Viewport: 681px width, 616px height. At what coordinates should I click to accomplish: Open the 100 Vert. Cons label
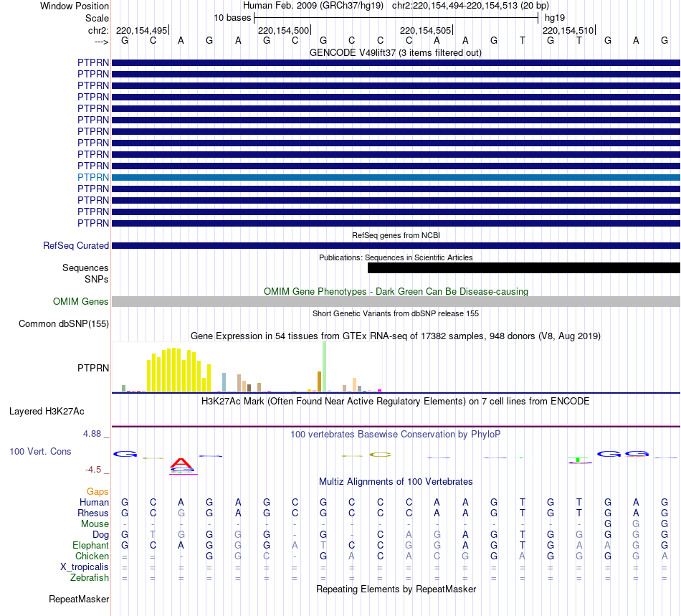pos(40,451)
